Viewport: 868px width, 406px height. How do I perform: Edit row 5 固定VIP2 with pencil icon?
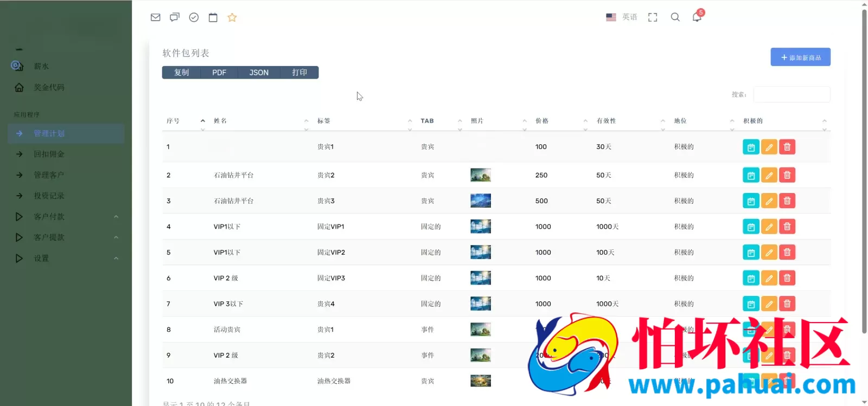769,253
